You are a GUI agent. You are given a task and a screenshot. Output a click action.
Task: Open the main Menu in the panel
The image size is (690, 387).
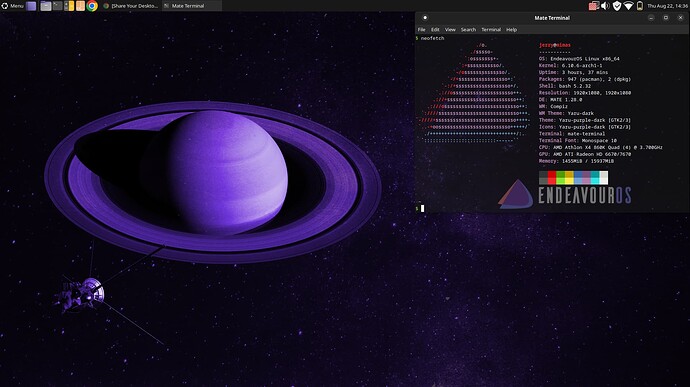tap(12, 6)
